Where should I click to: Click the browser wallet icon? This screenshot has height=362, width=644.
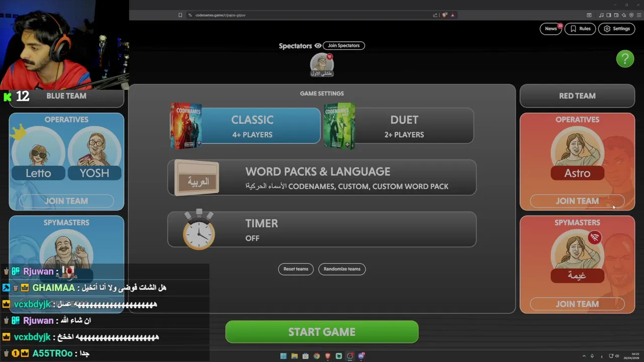pos(616,15)
